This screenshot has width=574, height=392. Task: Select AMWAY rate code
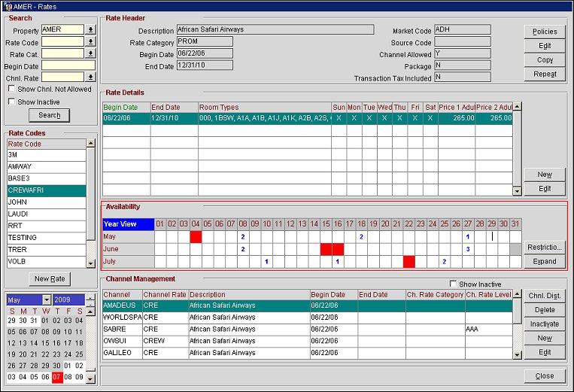45,166
